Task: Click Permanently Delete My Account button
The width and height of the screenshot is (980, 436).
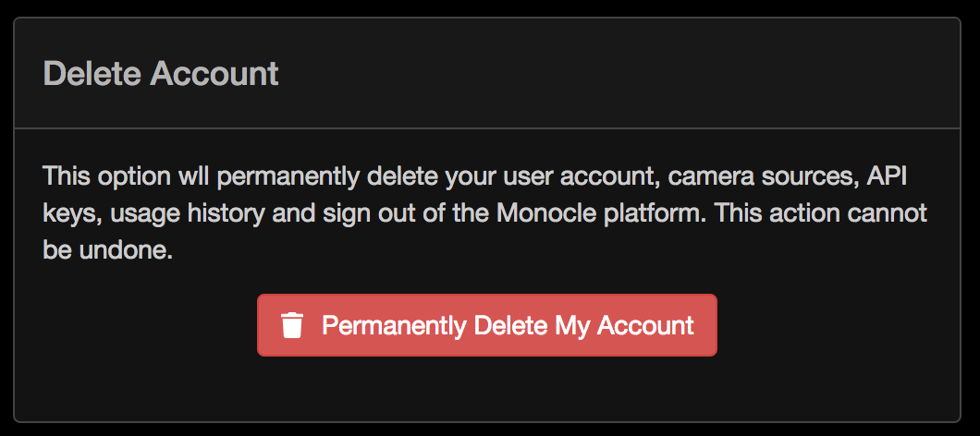Action: [487, 325]
